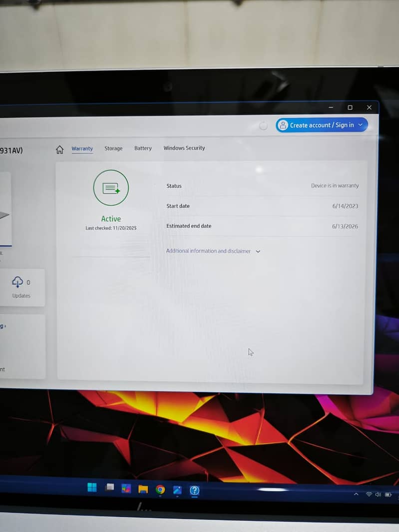Select the Warranty tab

point(82,149)
